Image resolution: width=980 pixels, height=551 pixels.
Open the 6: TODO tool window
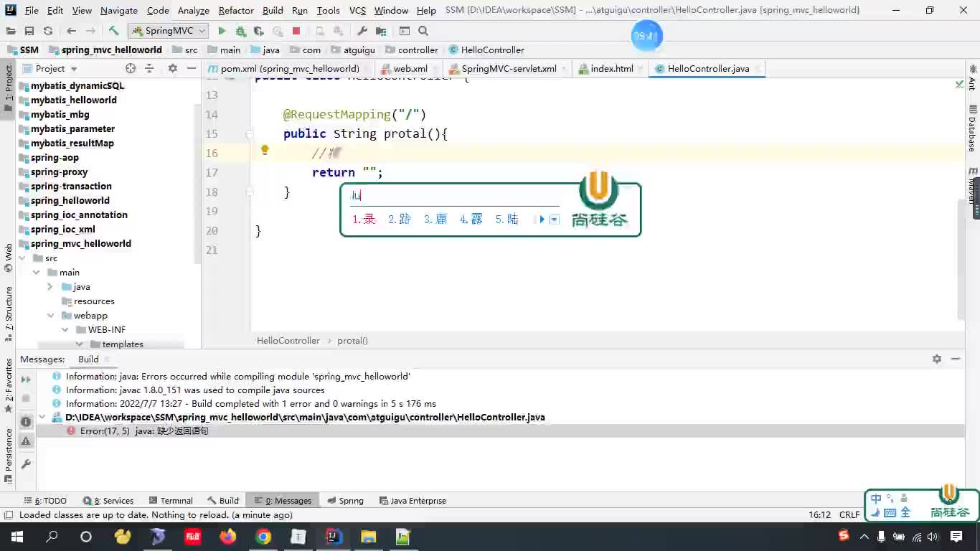[x=45, y=501]
